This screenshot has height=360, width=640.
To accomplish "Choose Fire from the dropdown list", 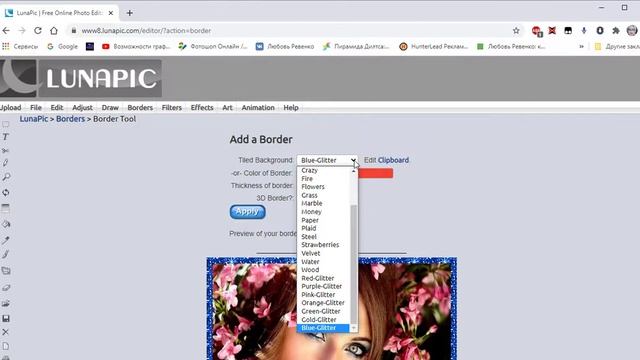I will point(307,179).
